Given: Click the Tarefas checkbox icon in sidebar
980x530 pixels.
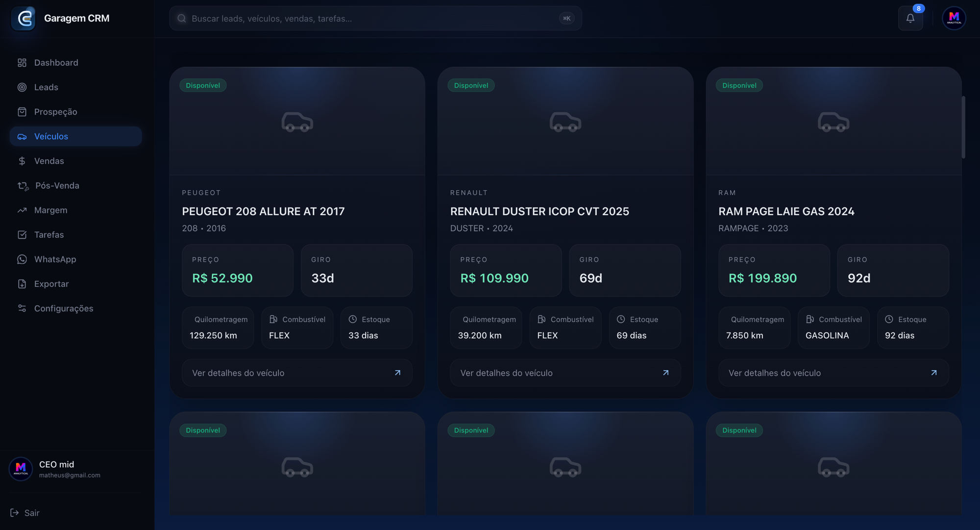Looking at the screenshot, I should click(x=22, y=235).
